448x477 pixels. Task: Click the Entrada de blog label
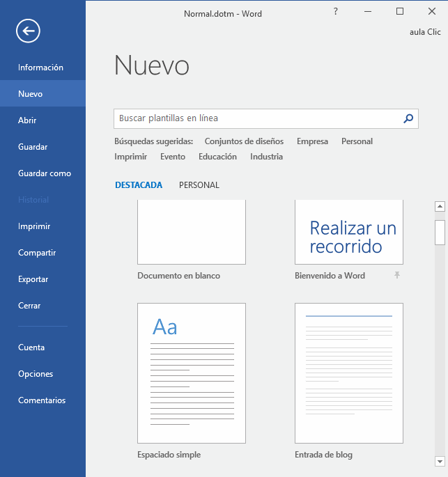323,455
